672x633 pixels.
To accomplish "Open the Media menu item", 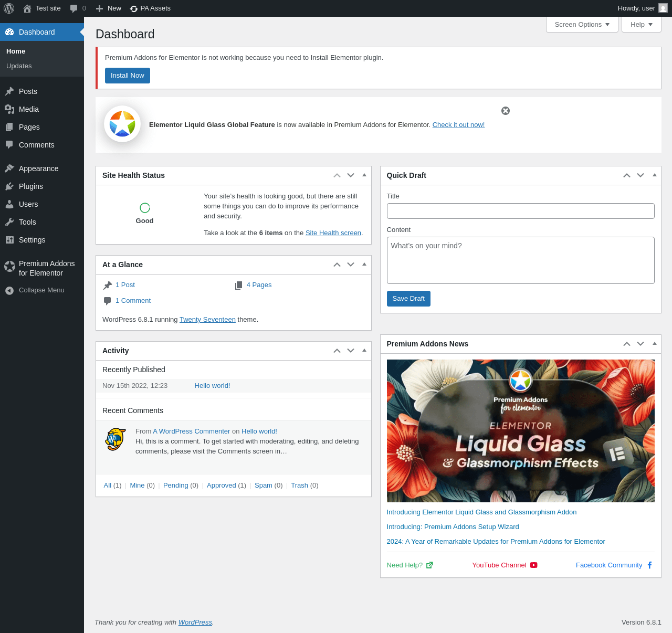I will click(x=42, y=109).
